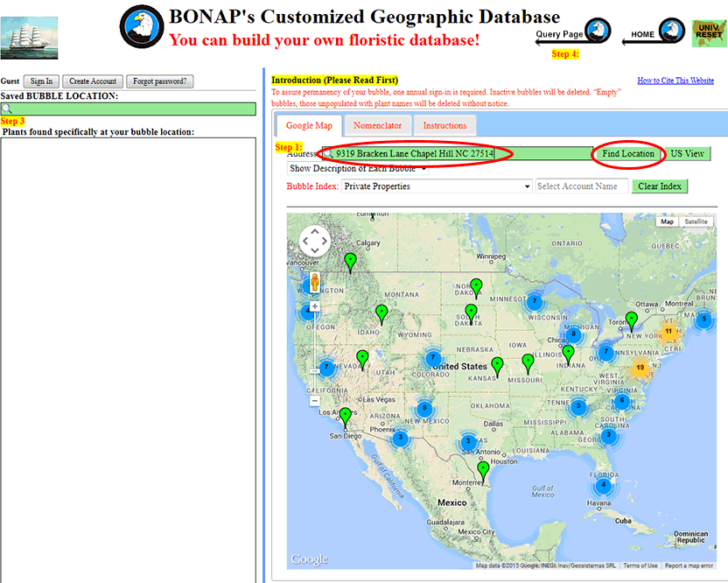Click the Find Location button
This screenshot has width=728, height=583.
pyautogui.click(x=628, y=153)
